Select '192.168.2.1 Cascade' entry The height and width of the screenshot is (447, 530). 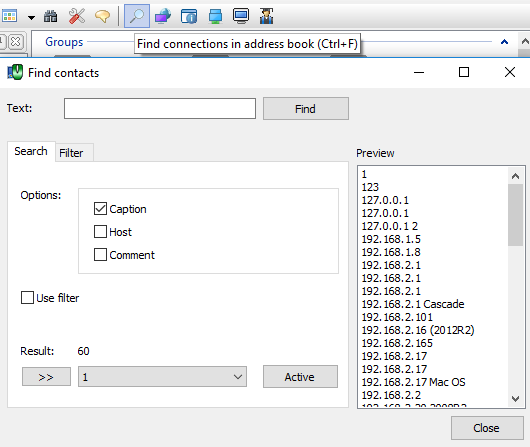pyautogui.click(x=413, y=304)
